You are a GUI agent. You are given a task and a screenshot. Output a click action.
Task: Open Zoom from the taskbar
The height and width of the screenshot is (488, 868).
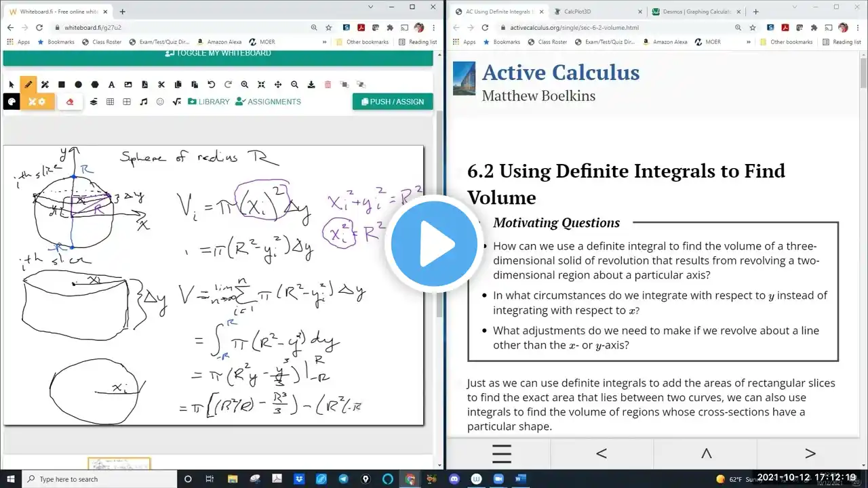[498, 479]
